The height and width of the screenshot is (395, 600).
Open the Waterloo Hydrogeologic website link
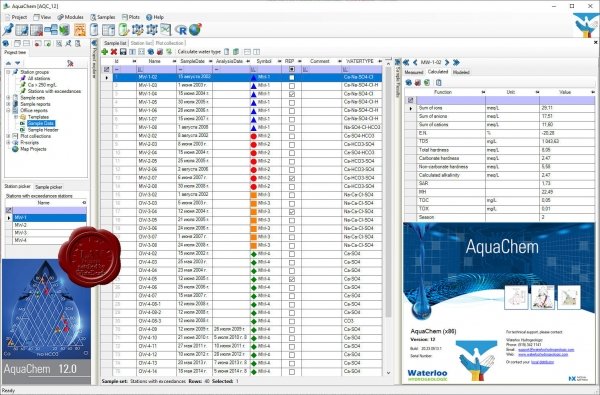[542, 355]
